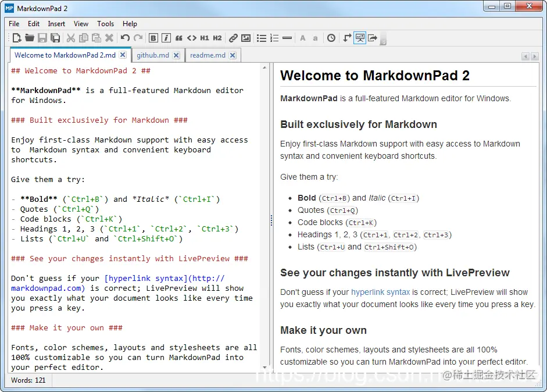The image size is (547, 392).
Task: Open hyperlink syntax link in preview pane
Action: [x=380, y=292]
